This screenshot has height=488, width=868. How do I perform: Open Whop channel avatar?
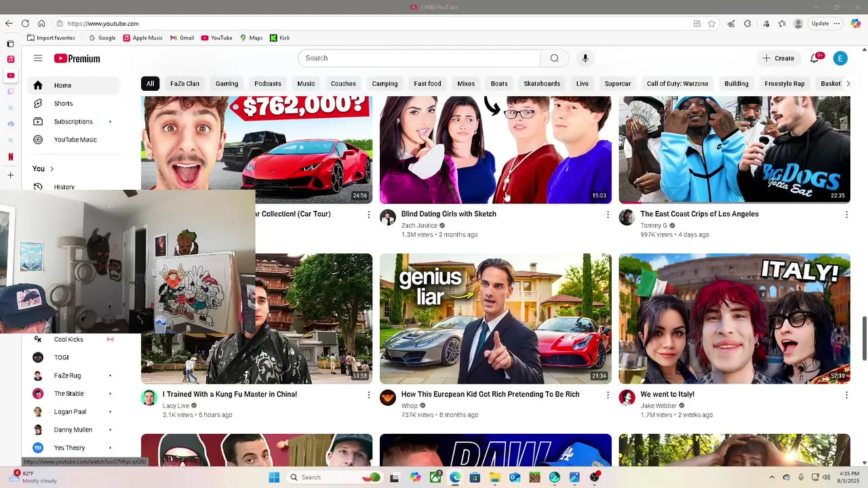(388, 398)
